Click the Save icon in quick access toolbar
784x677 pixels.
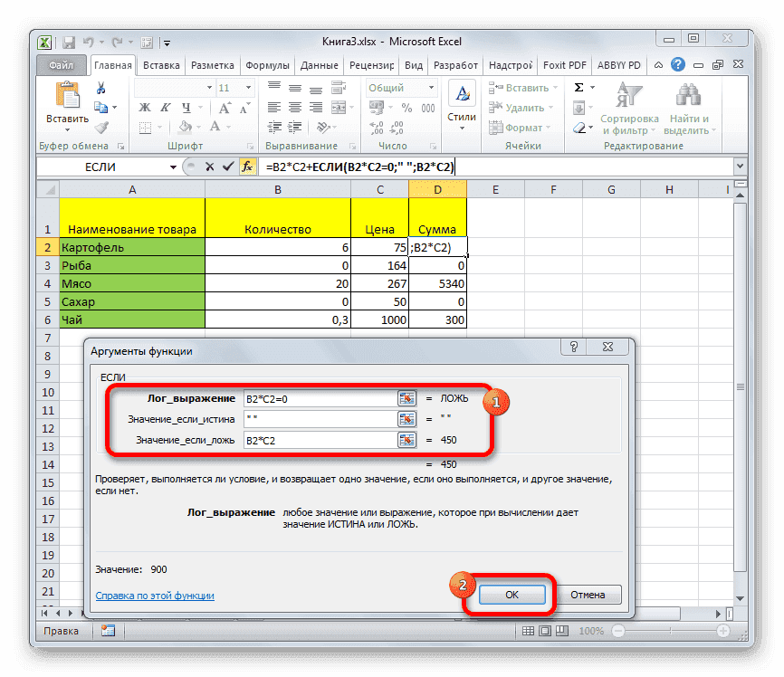coord(69,42)
